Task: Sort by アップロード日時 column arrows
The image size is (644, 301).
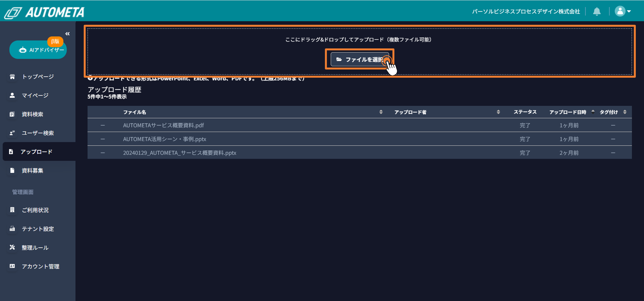Action: [x=593, y=112]
